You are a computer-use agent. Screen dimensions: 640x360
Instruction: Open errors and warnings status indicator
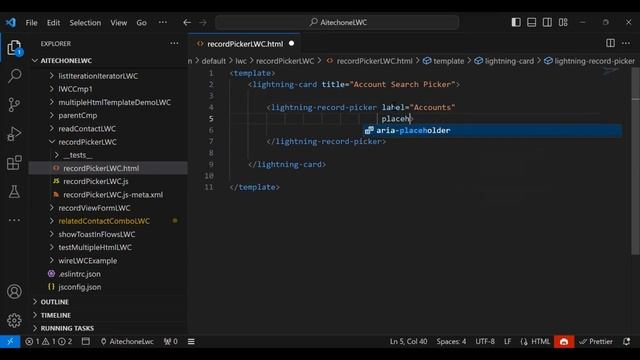tap(49, 342)
